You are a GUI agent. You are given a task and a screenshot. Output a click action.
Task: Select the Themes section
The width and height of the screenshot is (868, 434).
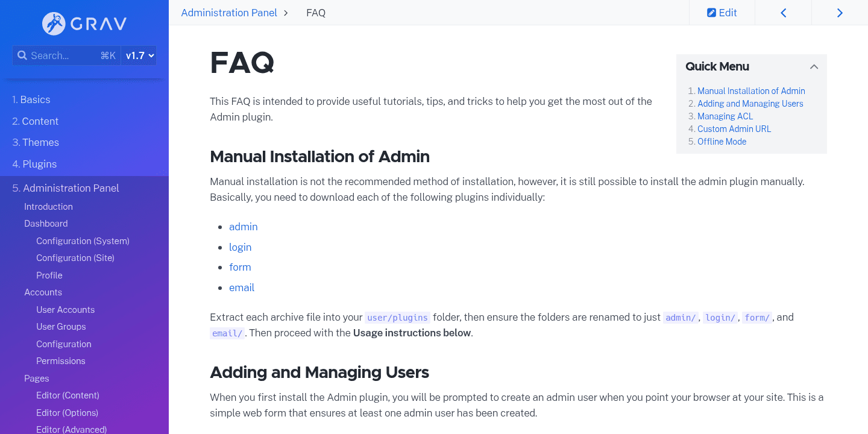coord(35,142)
